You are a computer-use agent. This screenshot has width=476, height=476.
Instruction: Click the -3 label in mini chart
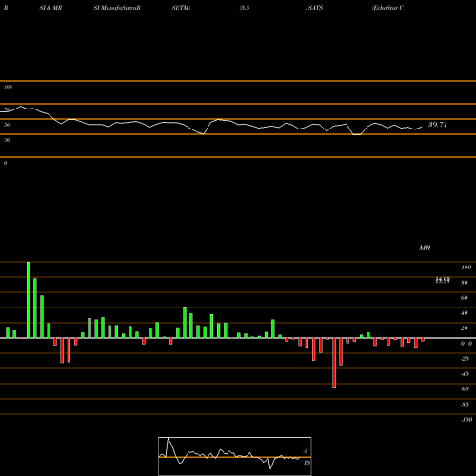click(x=305, y=451)
